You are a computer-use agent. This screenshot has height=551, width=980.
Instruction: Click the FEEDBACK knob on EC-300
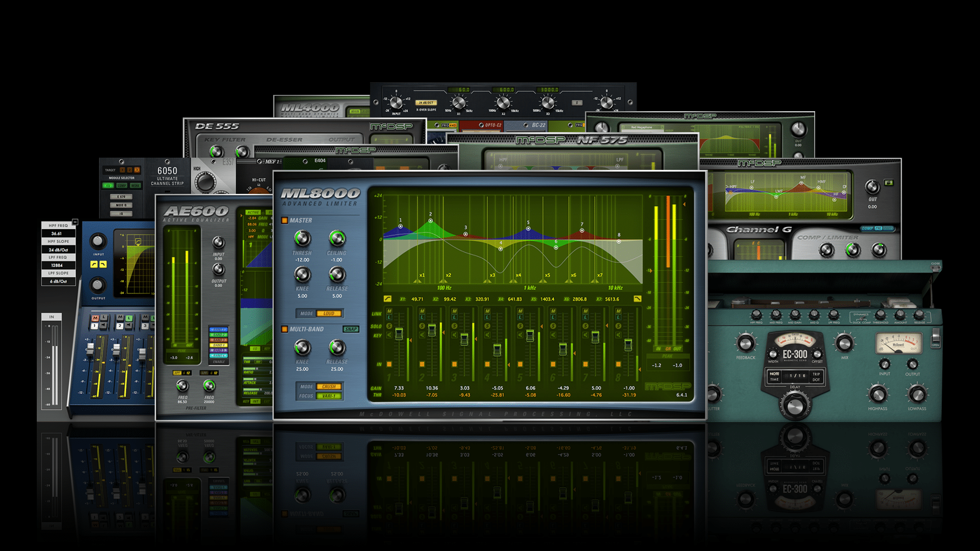coord(745,343)
